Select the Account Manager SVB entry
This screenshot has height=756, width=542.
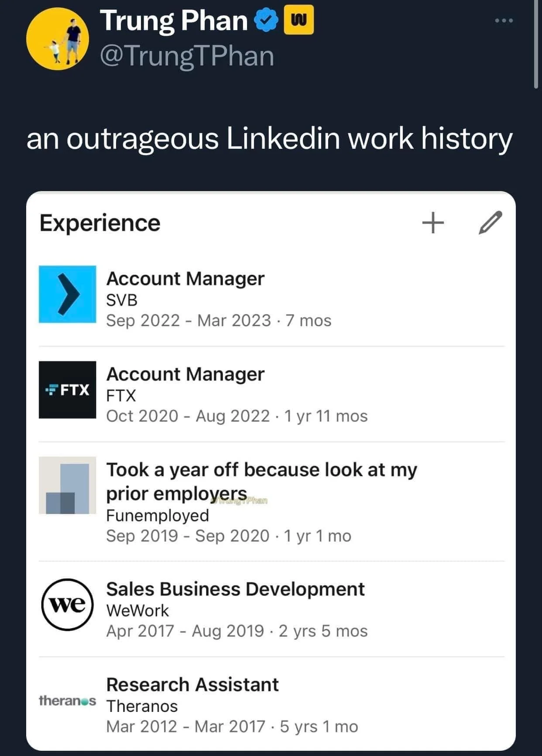(x=271, y=299)
